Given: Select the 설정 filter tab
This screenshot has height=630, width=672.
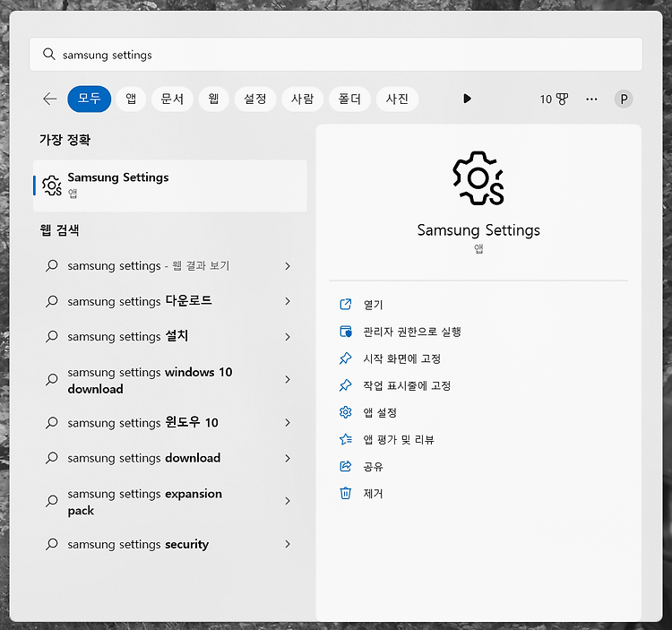Looking at the screenshot, I should click(255, 99).
